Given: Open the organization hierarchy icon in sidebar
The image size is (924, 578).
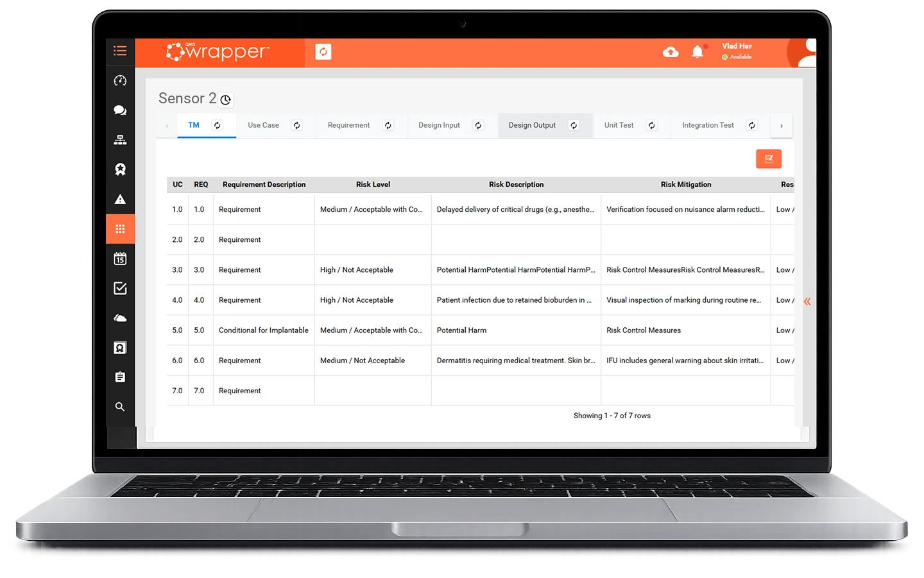Looking at the screenshot, I should tap(120, 140).
